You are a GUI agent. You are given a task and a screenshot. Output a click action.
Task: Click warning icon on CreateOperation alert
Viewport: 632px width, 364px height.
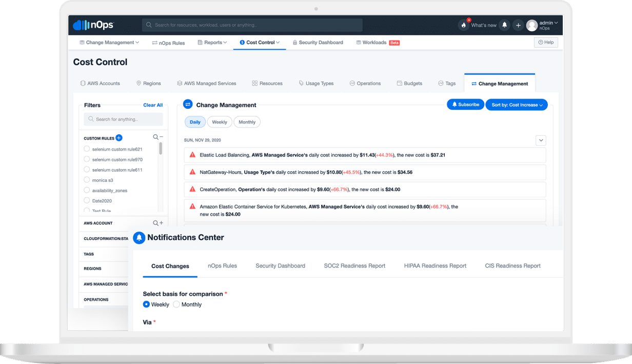coord(192,189)
